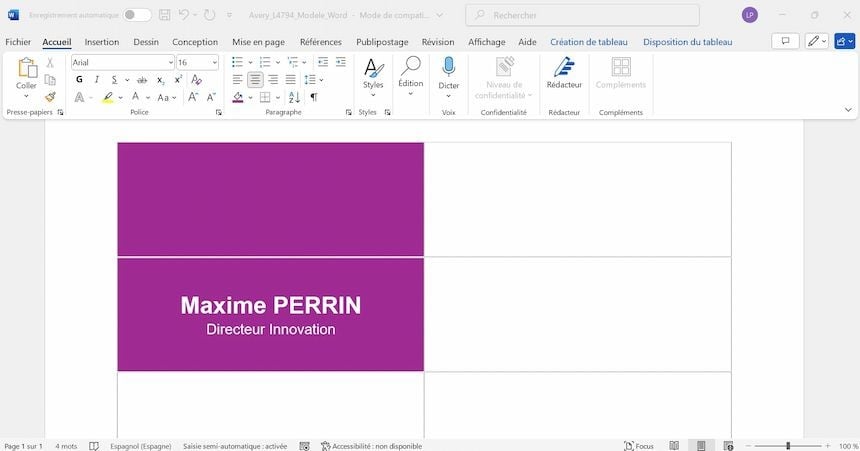Click in the Rechercher search box

(582, 15)
